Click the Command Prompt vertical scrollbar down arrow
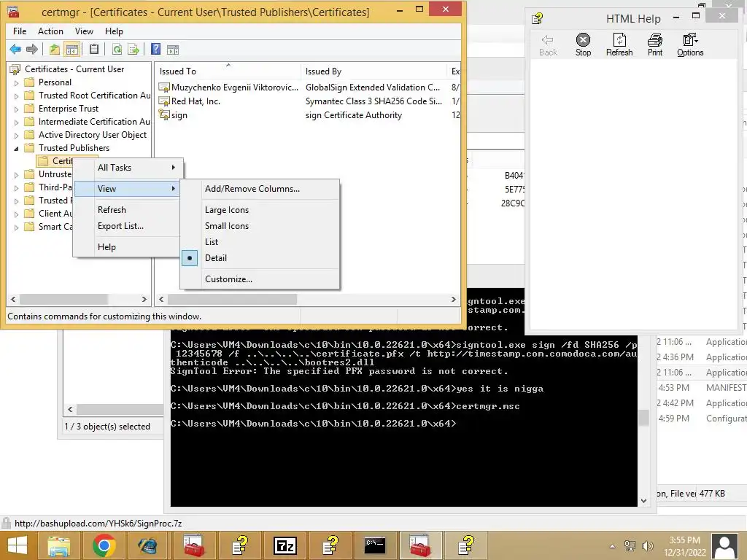The height and width of the screenshot is (560, 747). tap(643, 501)
